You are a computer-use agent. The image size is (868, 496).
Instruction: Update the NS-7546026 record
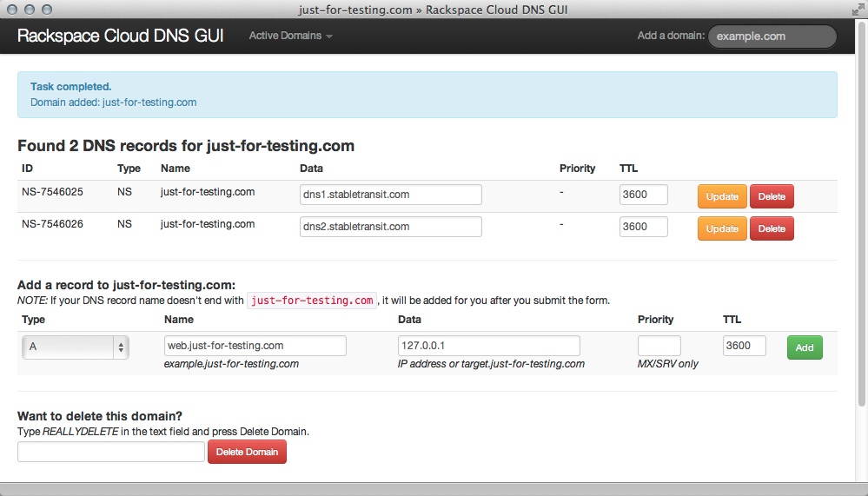[x=722, y=228]
